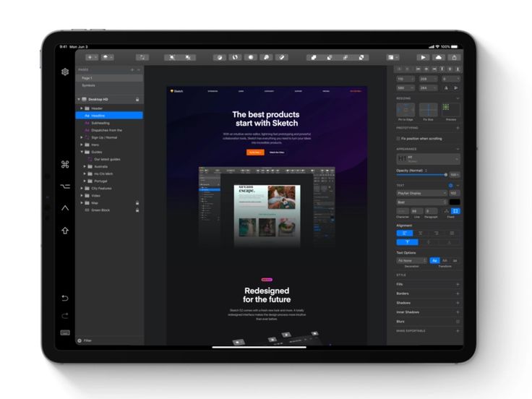Click the Preview play button in toolbar
Image resolution: width=532 pixels, height=399 pixels.
(423, 57)
